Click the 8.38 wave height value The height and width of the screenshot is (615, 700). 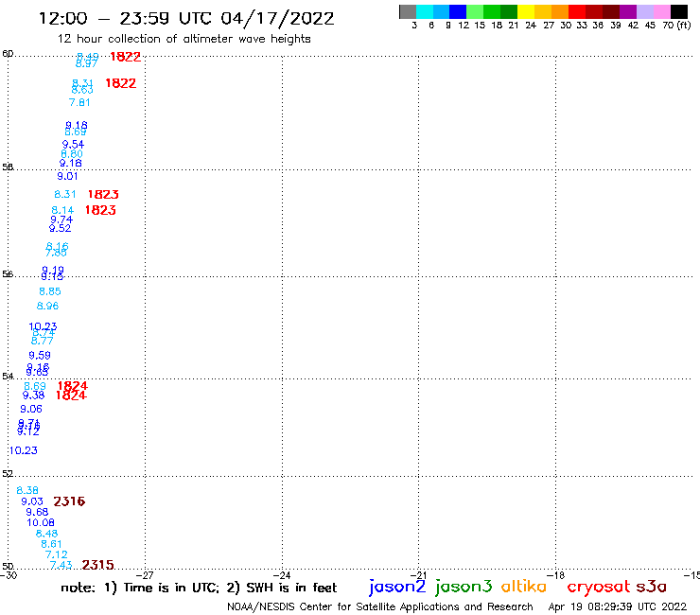click(27, 491)
